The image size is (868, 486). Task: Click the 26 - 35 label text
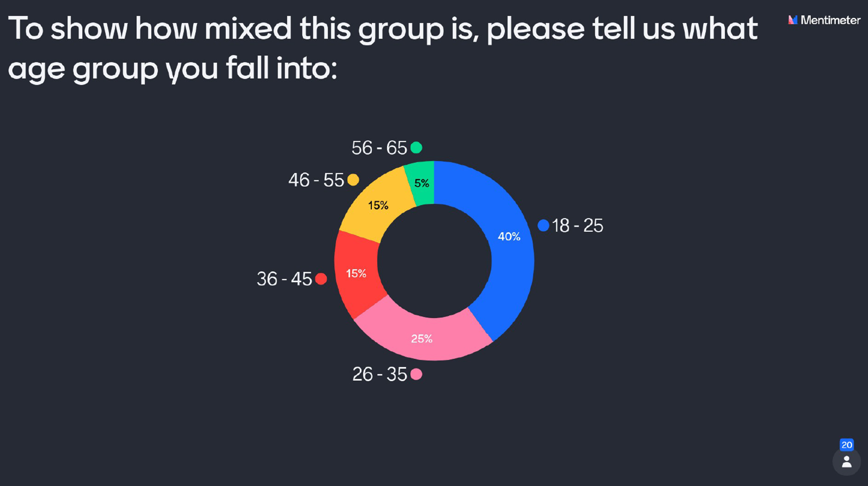pos(380,375)
